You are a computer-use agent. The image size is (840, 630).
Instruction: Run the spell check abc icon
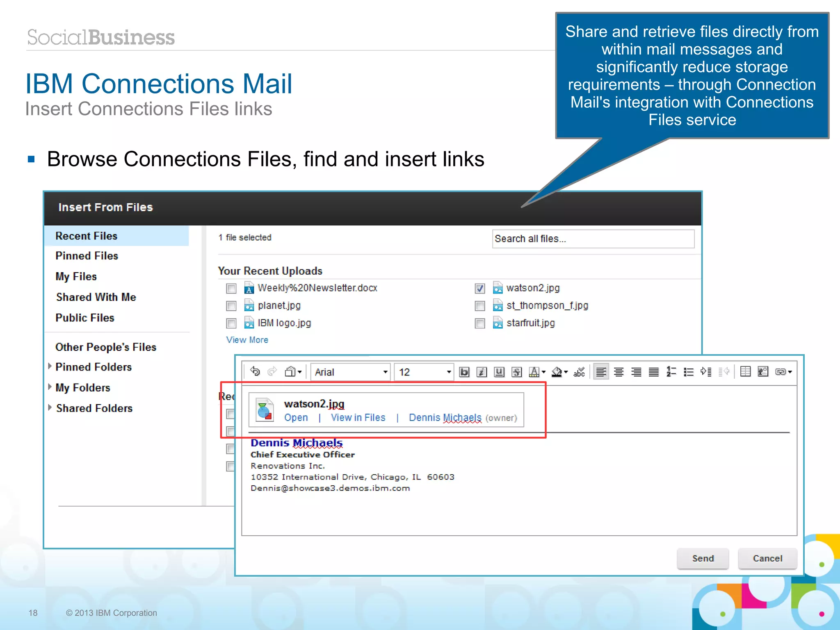(x=579, y=372)
